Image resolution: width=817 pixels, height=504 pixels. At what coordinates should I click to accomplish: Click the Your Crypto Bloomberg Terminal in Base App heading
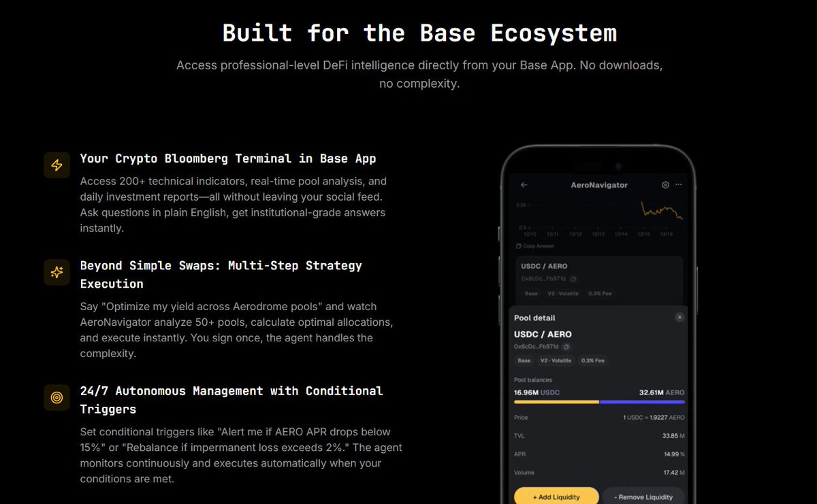(x=228, y=158)
